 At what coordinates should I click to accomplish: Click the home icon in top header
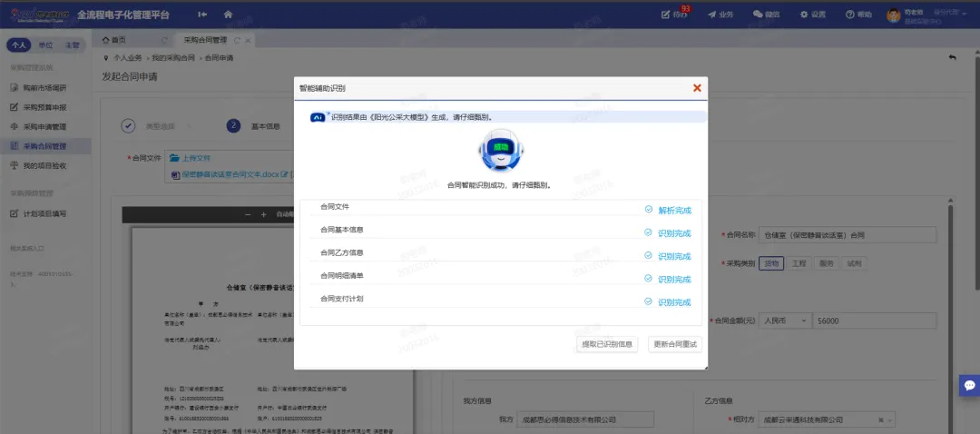[228, 14]
